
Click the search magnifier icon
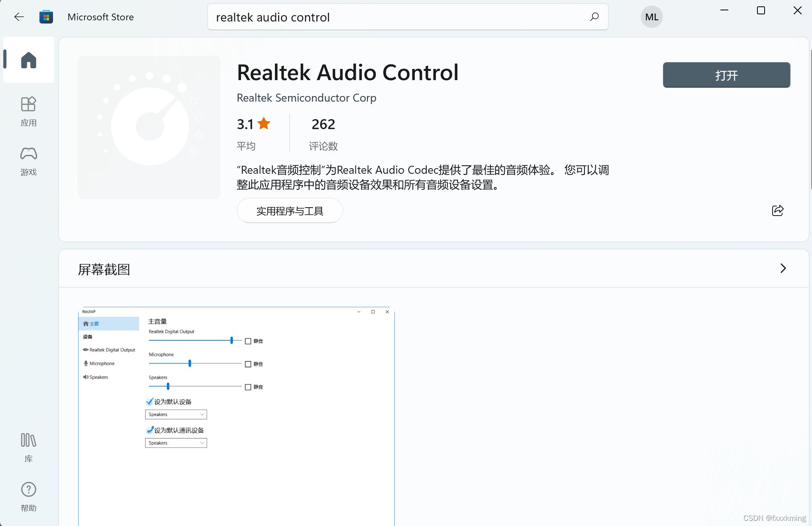[x=594, y=17]
